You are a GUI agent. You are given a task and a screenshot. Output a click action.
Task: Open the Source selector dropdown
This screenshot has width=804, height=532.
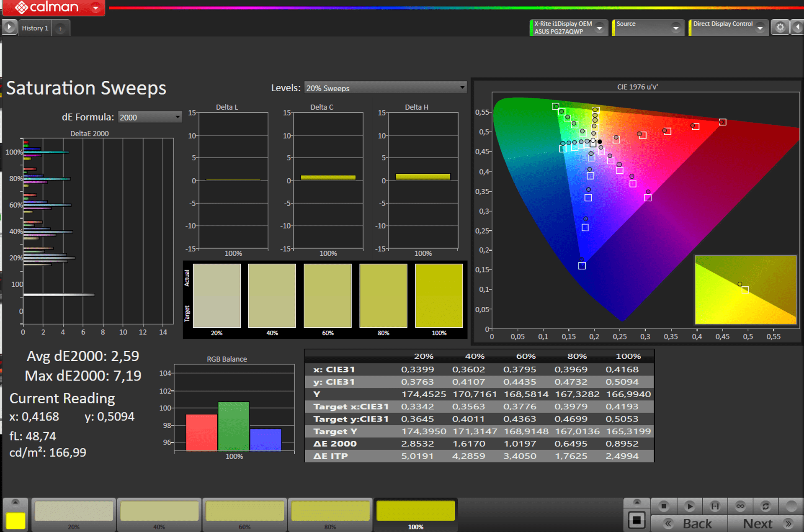pyautogui.click(x=675, y=28)
